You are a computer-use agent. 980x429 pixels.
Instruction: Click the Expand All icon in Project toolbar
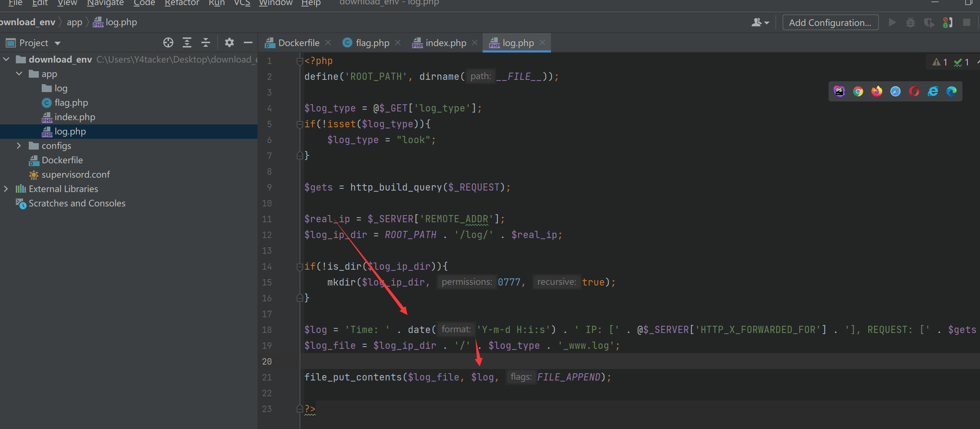pos(187,42)
